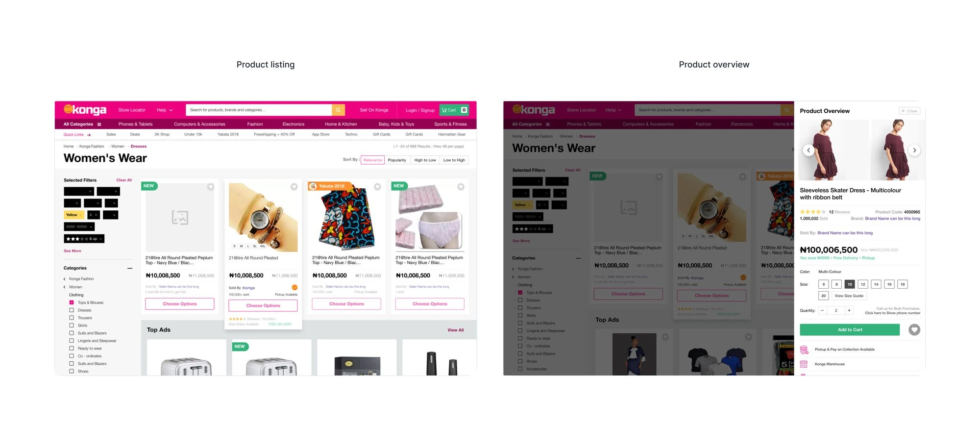Open Phones & Tablets menu

point(135,124)
